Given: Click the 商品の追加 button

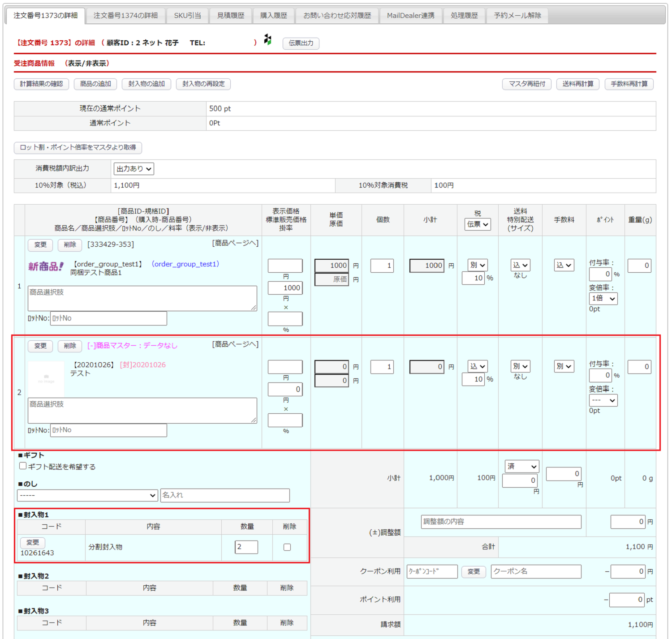Looking at the screenshot, I should (x=95, y=84).
